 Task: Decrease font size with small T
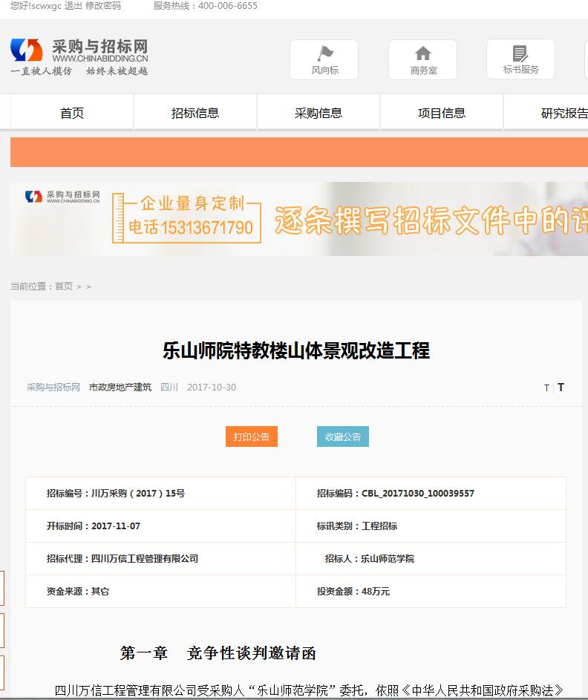coord(546,388)
